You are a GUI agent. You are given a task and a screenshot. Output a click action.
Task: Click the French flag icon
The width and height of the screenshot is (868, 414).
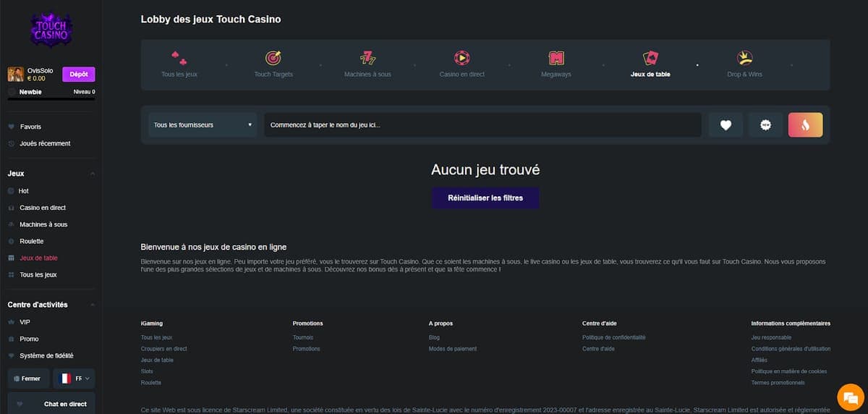pos(65,379)
